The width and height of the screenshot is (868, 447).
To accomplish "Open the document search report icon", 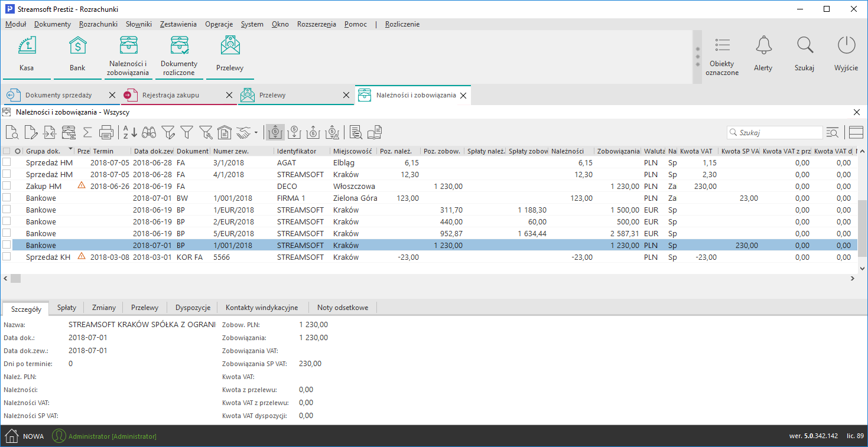I will pyautogui.click(x=356, y=132).
